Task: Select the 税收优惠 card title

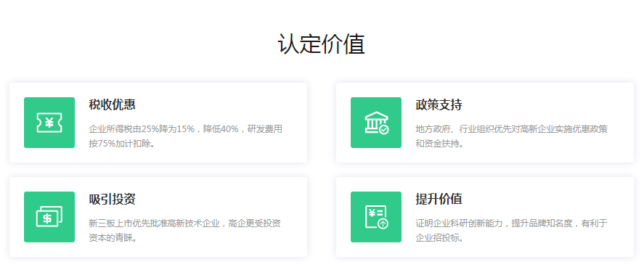Action: [x=112, y=104]
